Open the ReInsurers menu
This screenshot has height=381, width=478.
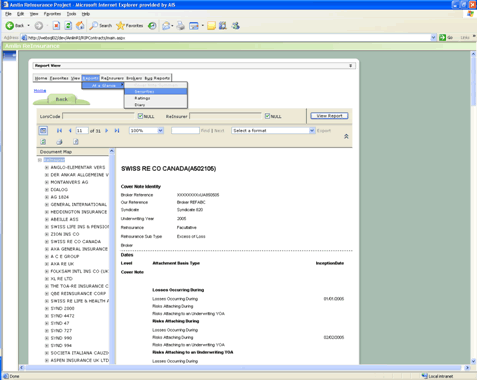112,78
